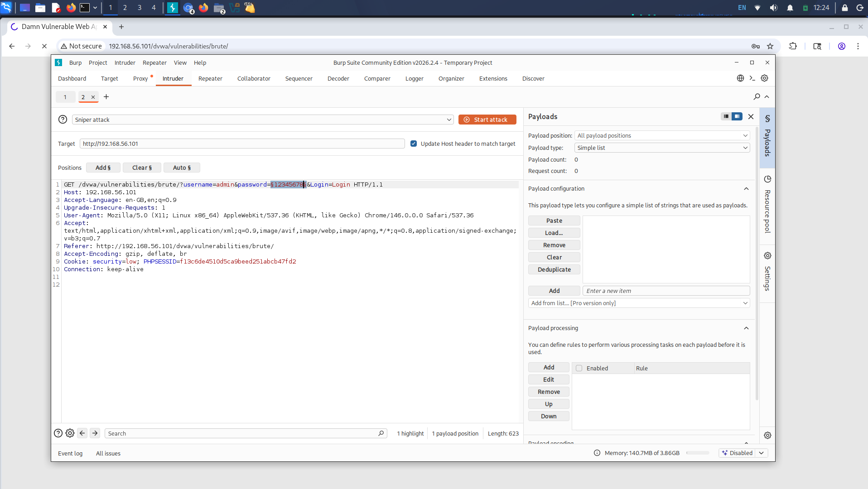Click memory usage progress bar
This screenshot has width=868, height=489.
pos(698,453)
